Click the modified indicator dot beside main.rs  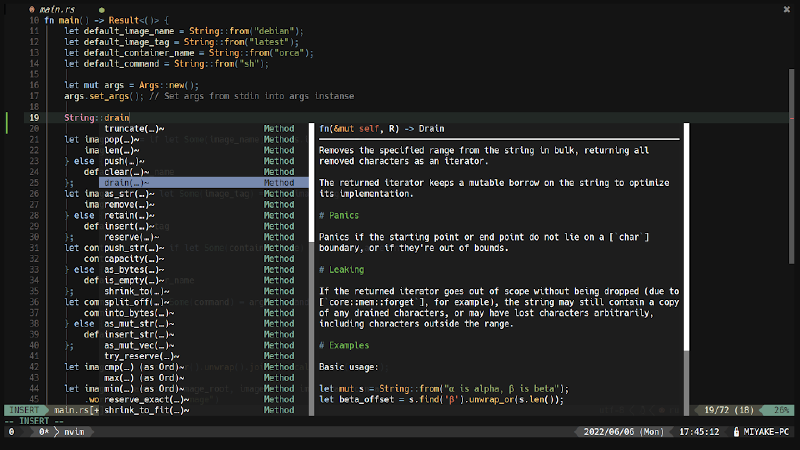[x=102, y=10]
